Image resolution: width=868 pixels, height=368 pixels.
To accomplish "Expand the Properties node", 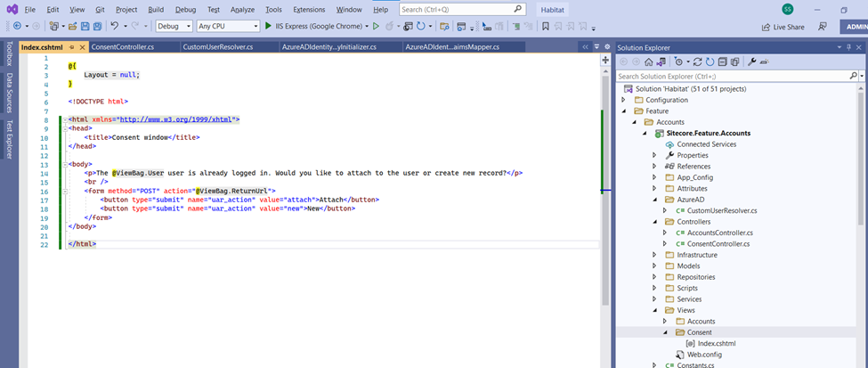I will 655,155.
